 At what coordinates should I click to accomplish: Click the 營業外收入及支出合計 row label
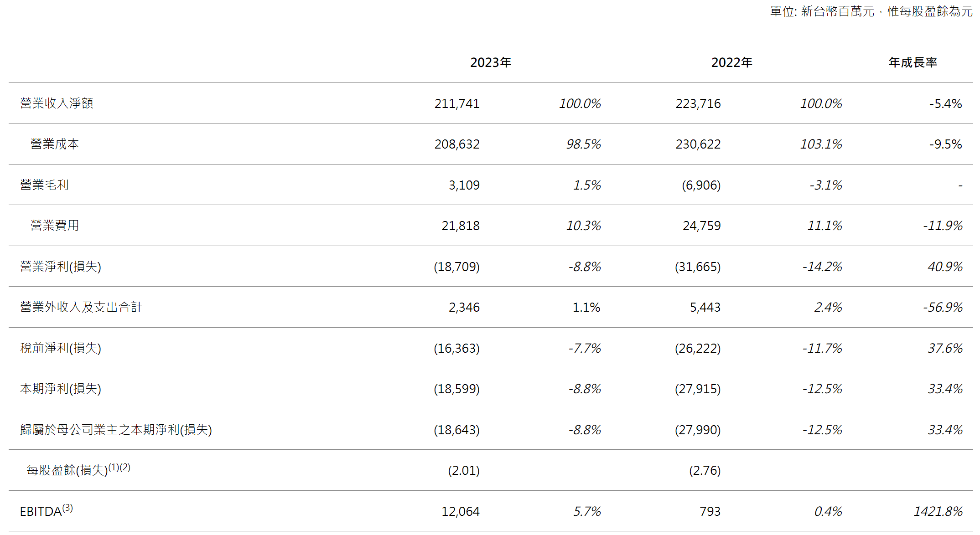click(81, 307)
